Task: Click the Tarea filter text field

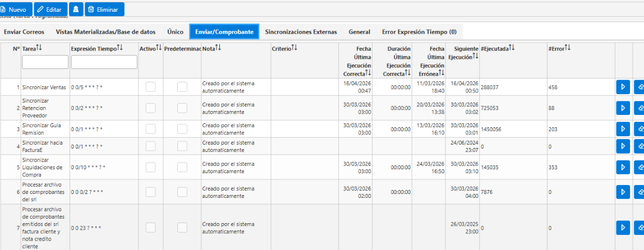Action: pyautogui.click(x=45, y=62)
